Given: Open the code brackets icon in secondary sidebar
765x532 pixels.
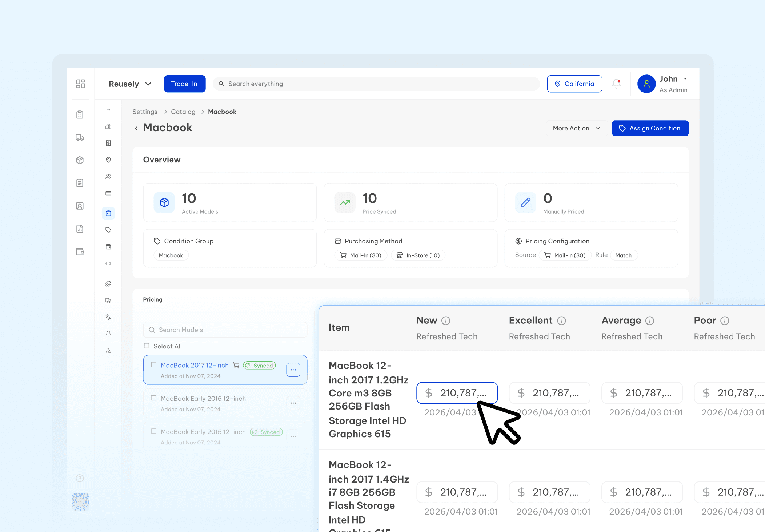Looking at the screenshot, I should 108,263.
